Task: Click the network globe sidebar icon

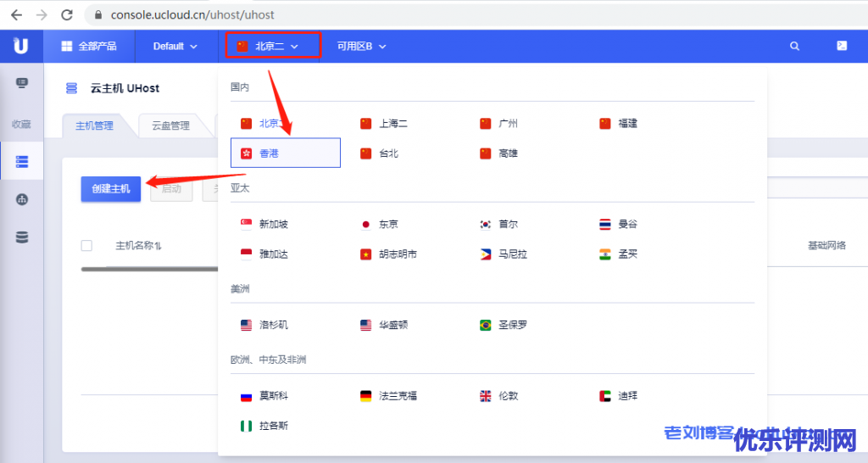Action: (x=22, y=200)
